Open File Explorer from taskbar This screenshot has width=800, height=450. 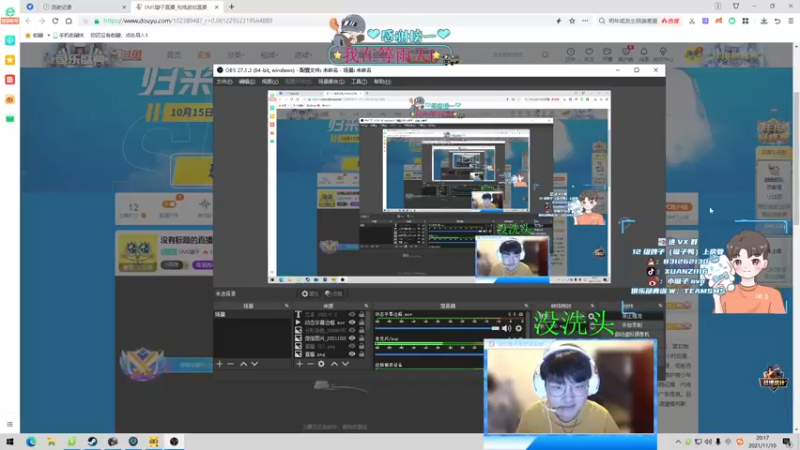pos(52,442)
